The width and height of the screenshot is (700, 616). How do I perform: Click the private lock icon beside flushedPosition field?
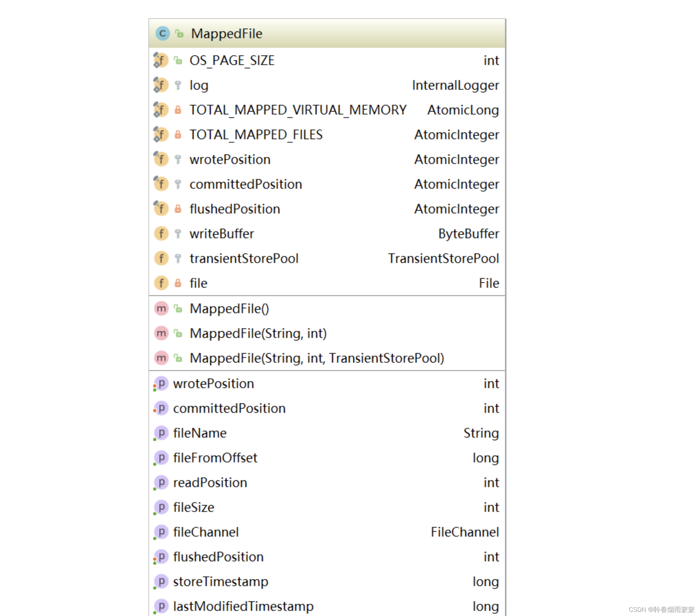pyautogui.click(x=178, y=209)
